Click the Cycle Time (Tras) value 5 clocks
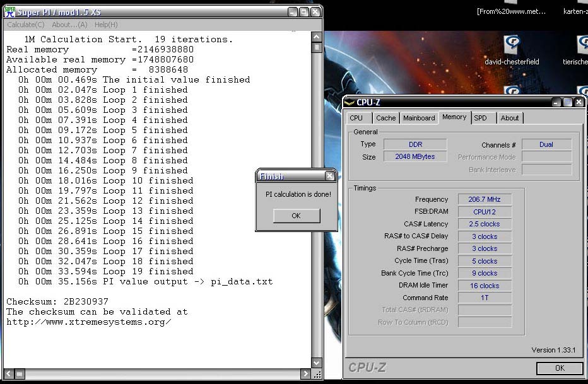 click(485, 261)
